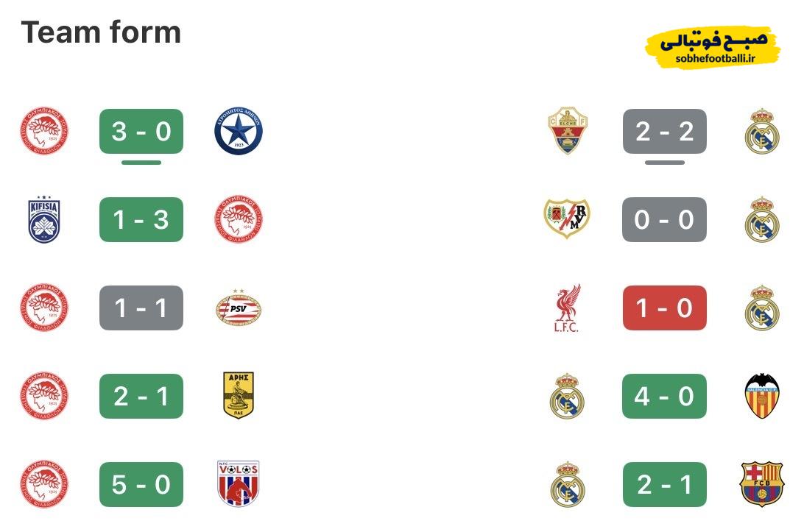This screenshot has height=532, width=804.
Task: Click the Team form heading
Action: click(101, 33)
